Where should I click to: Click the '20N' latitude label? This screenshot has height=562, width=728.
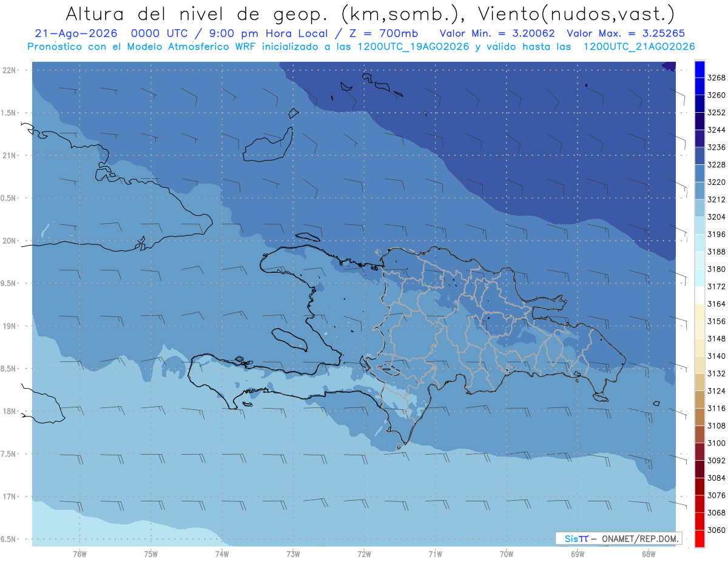click(x=9, y=241)
